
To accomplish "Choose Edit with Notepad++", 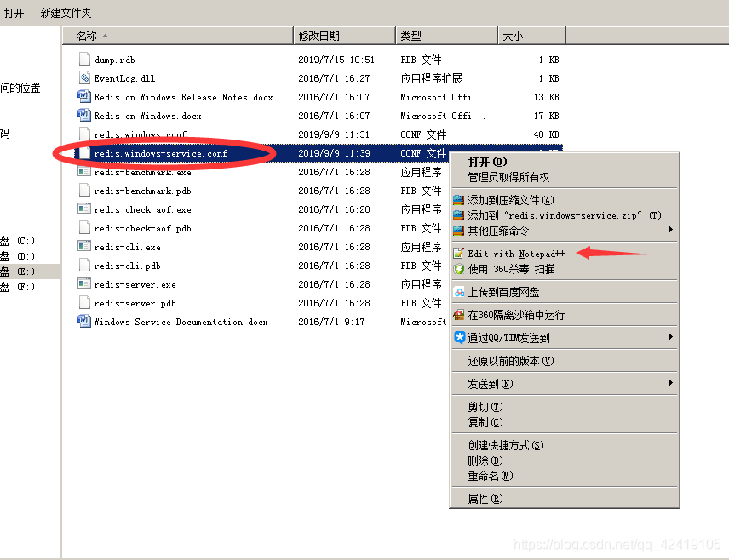I will pyautogui.click(x=565, y=254).
